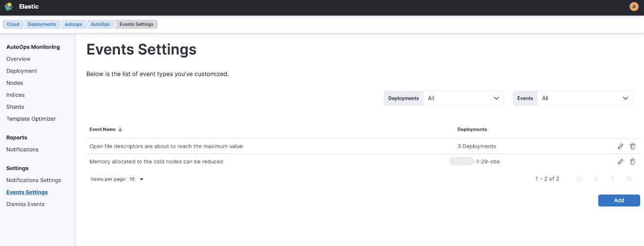Edit the cold nodes memory event
The height and width of the screenshot is (246, 644).
click(x=620, y=162)
